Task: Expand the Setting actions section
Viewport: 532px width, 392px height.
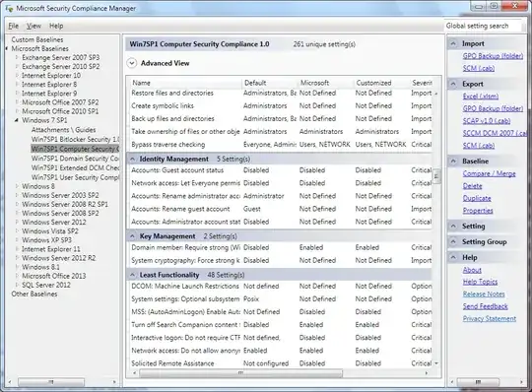Action: pos(453,227)
